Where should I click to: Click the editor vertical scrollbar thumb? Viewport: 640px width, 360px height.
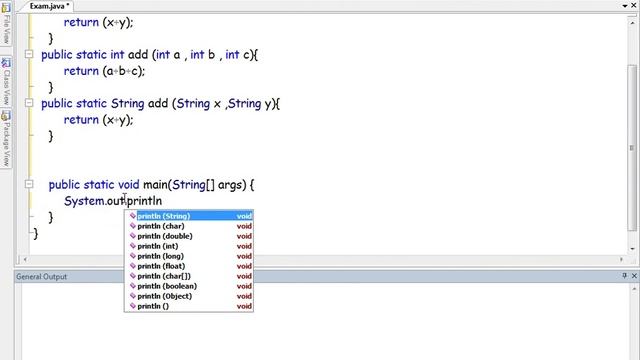(632, 148)
